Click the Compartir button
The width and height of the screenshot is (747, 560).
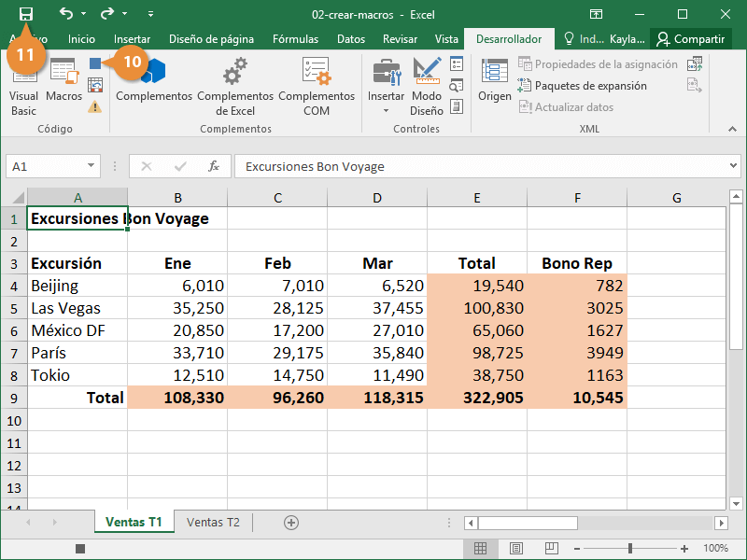point(691,39)
